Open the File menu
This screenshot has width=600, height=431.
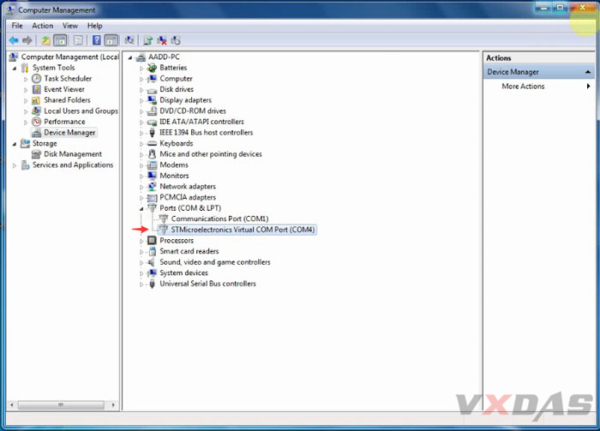[x=17, y=26]
